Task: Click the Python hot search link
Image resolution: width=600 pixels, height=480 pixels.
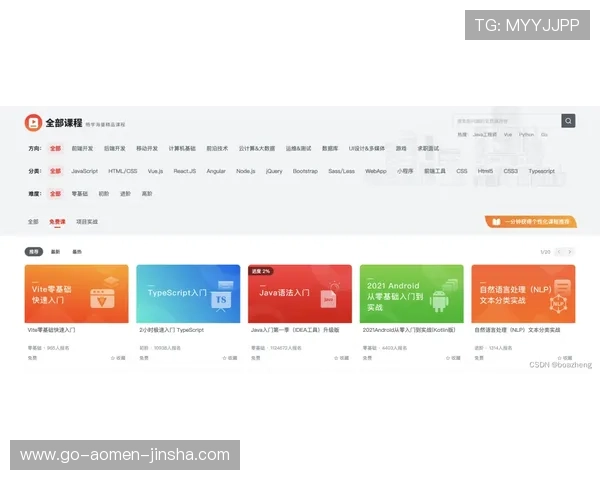Action: [x=526, y=134]
